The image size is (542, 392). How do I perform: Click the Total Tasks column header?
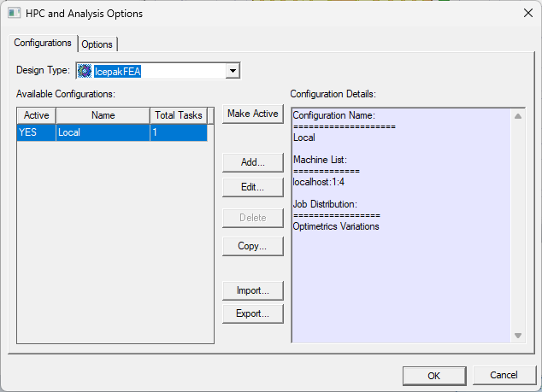tap(179, 115)
